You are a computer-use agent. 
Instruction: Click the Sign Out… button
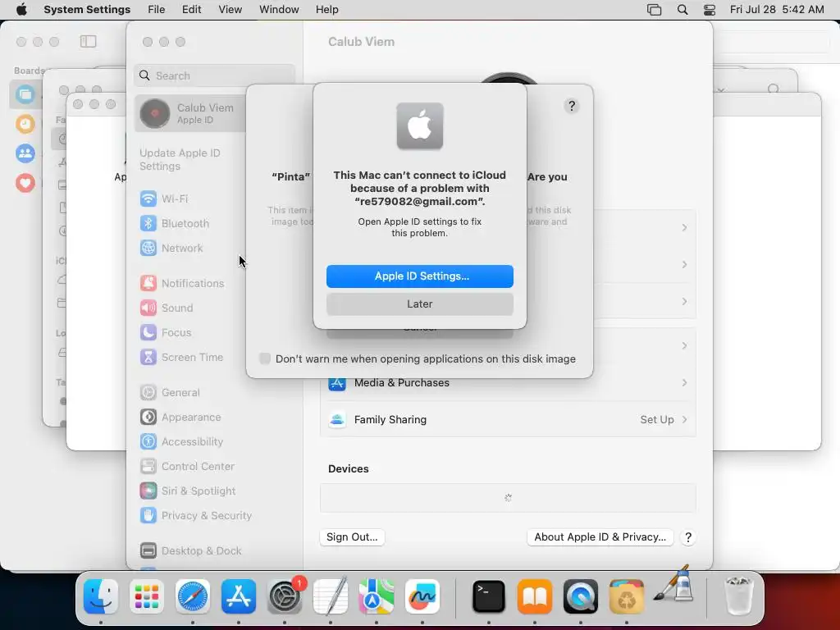pyautogui.click(x=352, y=537)
